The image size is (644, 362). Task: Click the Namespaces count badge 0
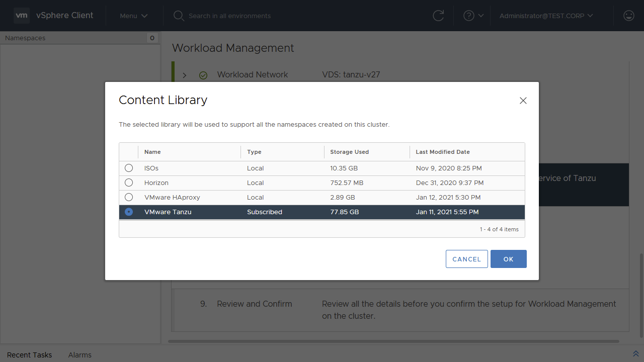152,38
